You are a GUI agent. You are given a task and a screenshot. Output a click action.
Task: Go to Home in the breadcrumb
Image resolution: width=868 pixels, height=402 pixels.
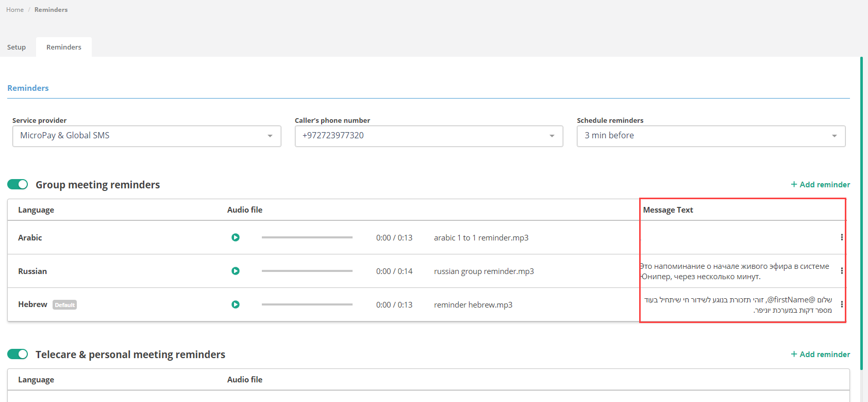15,9
